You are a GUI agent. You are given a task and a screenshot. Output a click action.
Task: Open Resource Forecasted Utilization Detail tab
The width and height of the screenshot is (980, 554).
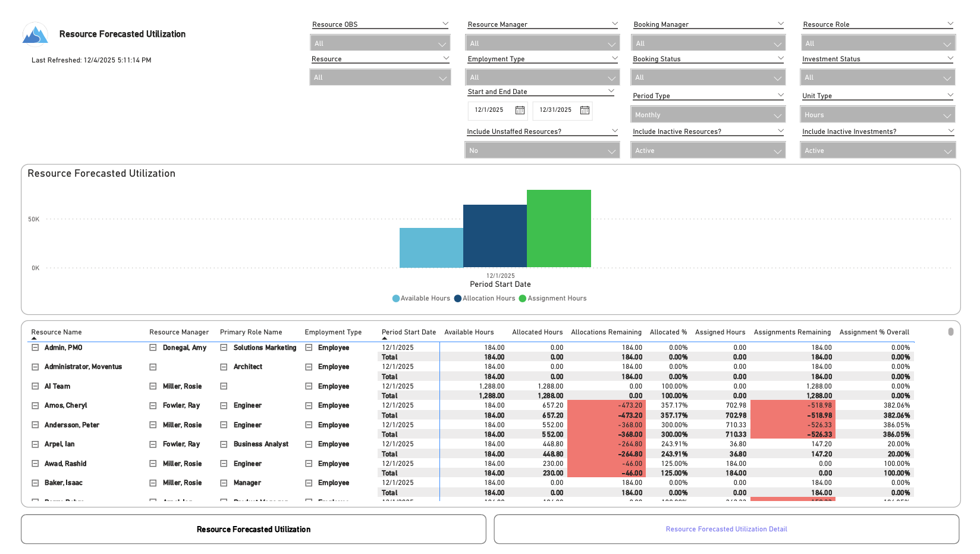click(x=726, y=529)
